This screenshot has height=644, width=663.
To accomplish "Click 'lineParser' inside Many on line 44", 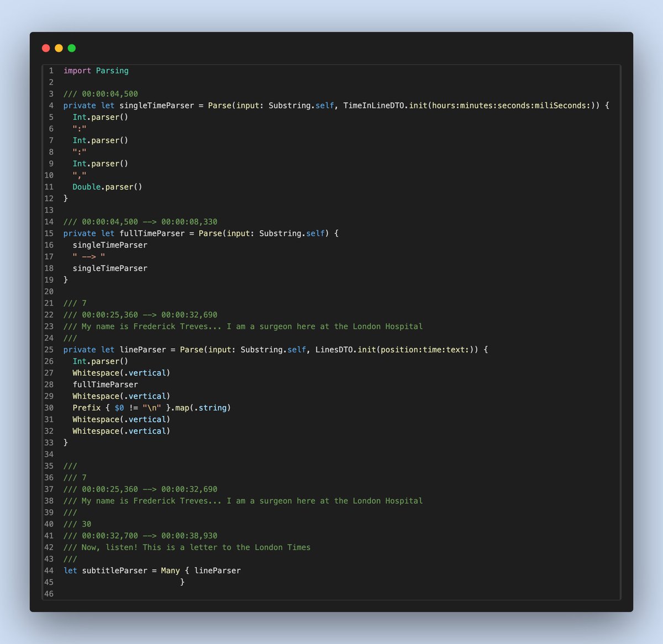I will pos(218,571).
